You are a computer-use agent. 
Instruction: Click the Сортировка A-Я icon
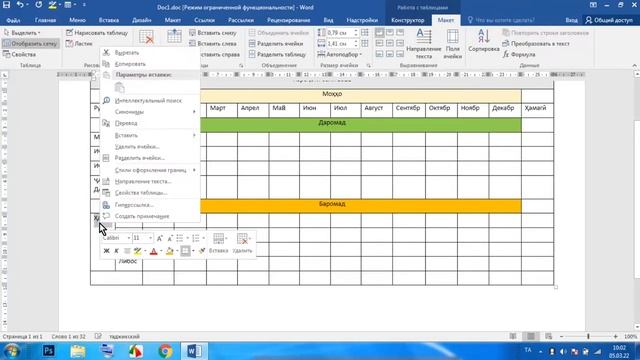tap(484, 40)
